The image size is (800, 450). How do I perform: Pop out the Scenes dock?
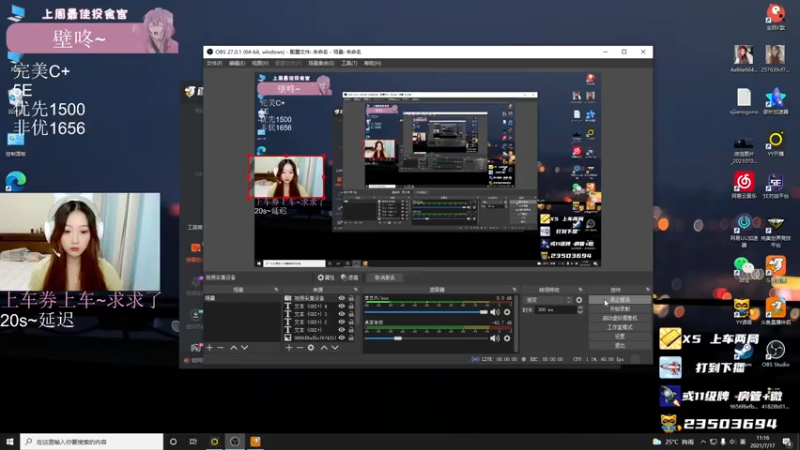click(276, 290)
